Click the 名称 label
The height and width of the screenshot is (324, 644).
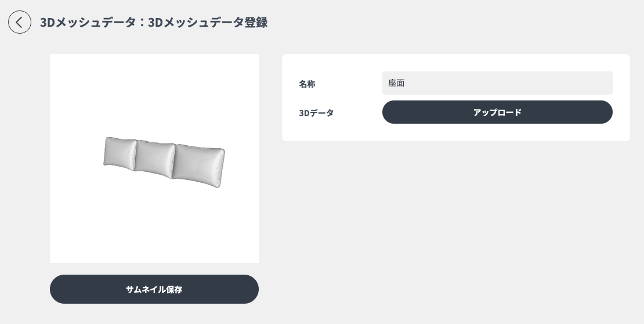307,84
